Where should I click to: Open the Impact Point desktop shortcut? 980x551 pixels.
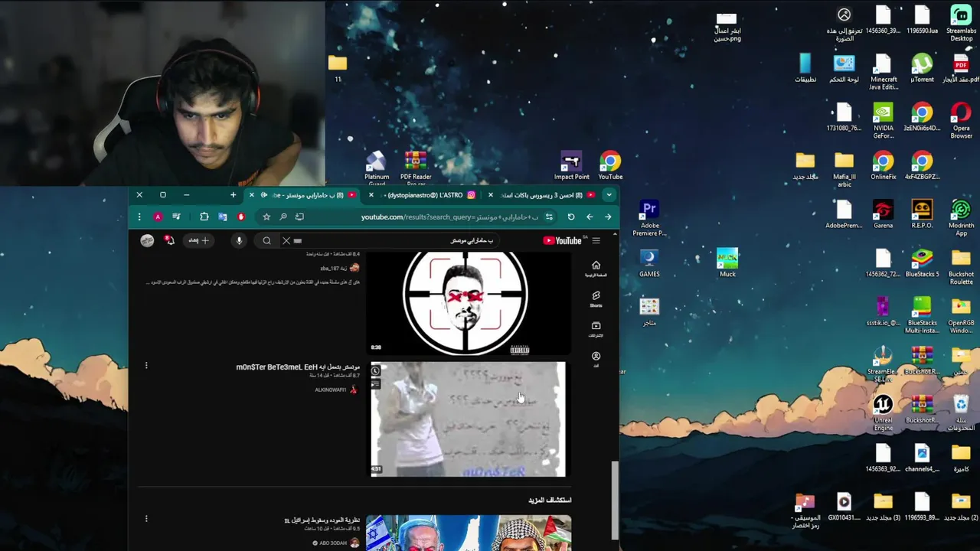point(571,166)
